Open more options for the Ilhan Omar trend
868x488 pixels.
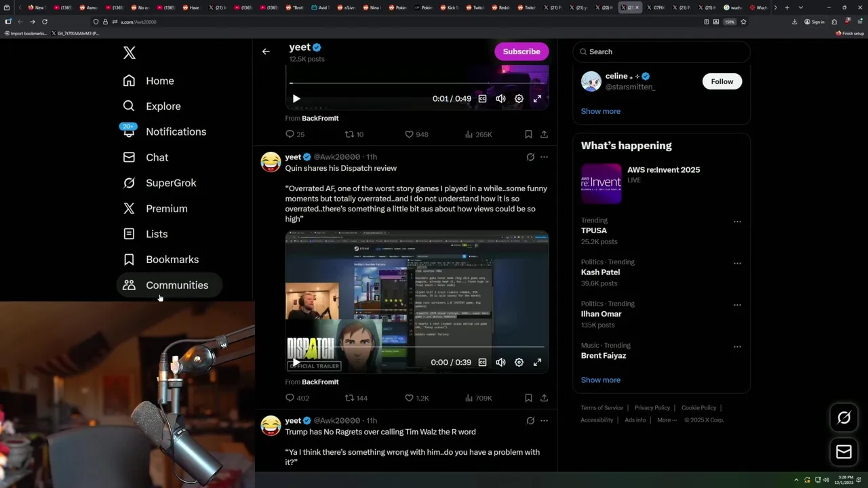(737, 305)
